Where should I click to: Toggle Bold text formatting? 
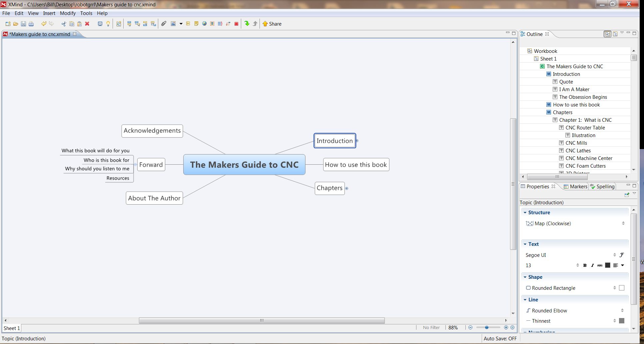[585, 265]
